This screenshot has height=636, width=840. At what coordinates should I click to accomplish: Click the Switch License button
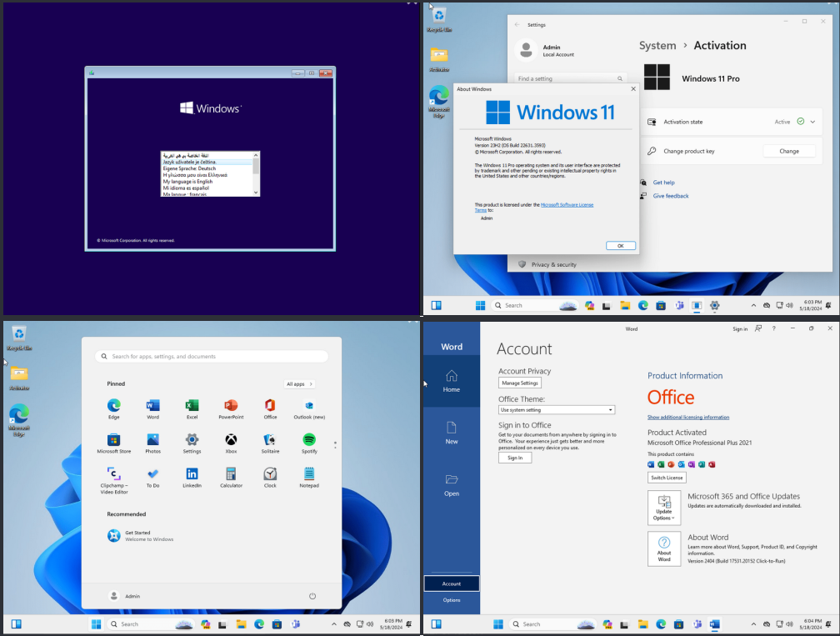click(667, 478)
